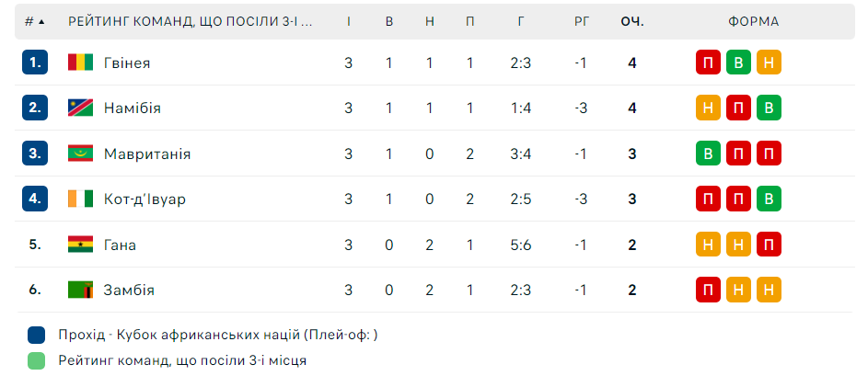Image resolution: width=868 pixels, height=376 pixels.
Task: Click Namibia's orange Н form badge
Action: click(x=708, y=108)
